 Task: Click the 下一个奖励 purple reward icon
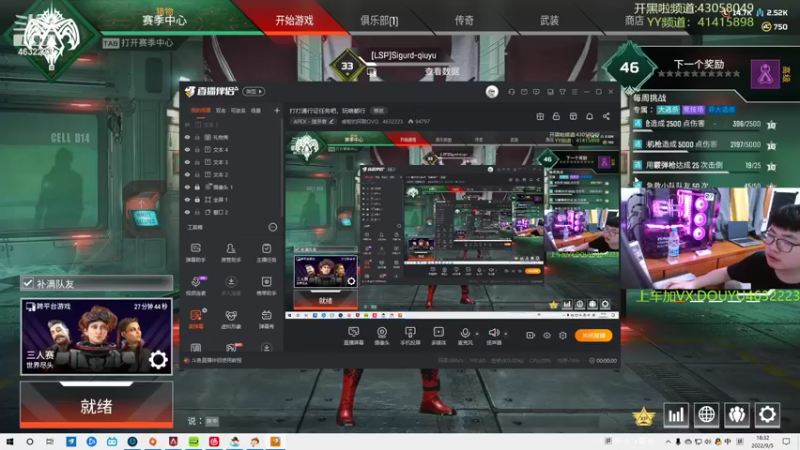point(765,74)
